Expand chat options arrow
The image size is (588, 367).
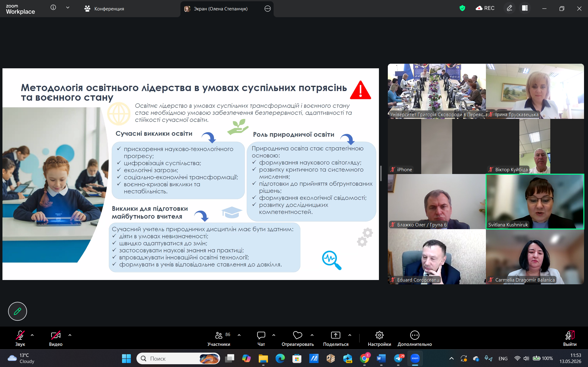[x=274, y=335]
